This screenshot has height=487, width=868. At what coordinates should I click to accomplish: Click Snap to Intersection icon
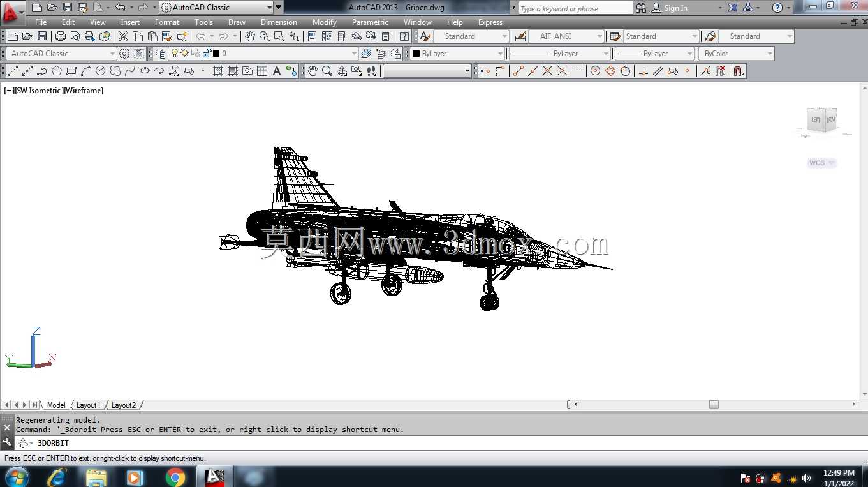pos(547,71)
